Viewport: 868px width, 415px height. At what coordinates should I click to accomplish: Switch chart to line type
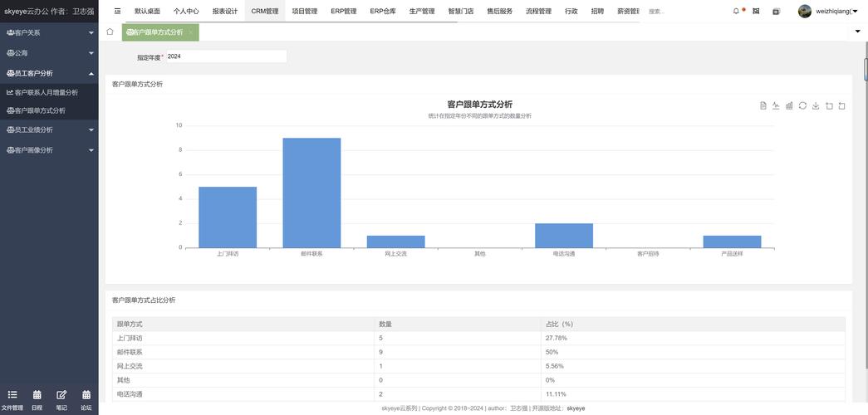pyautogui.click(x=776, y=105)
